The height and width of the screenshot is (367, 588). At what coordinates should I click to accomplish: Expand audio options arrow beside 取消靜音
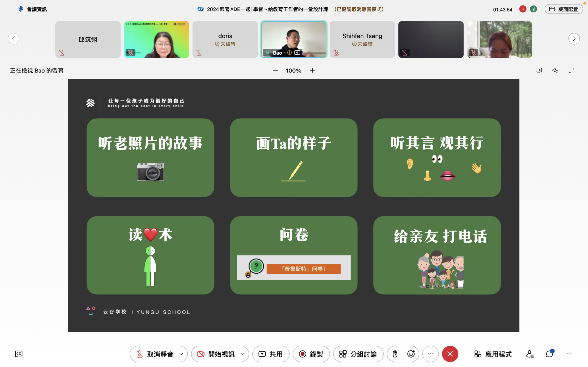pyautogui.click(x=181, y=354)
